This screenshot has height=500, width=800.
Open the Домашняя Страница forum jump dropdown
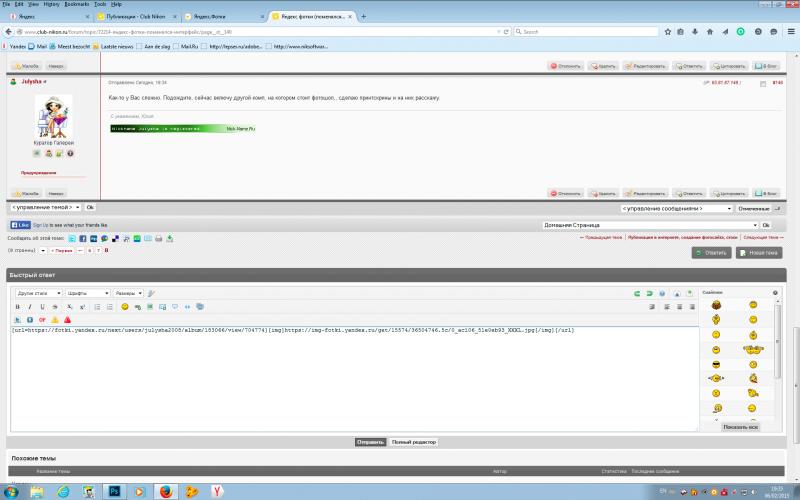point(650,225)
